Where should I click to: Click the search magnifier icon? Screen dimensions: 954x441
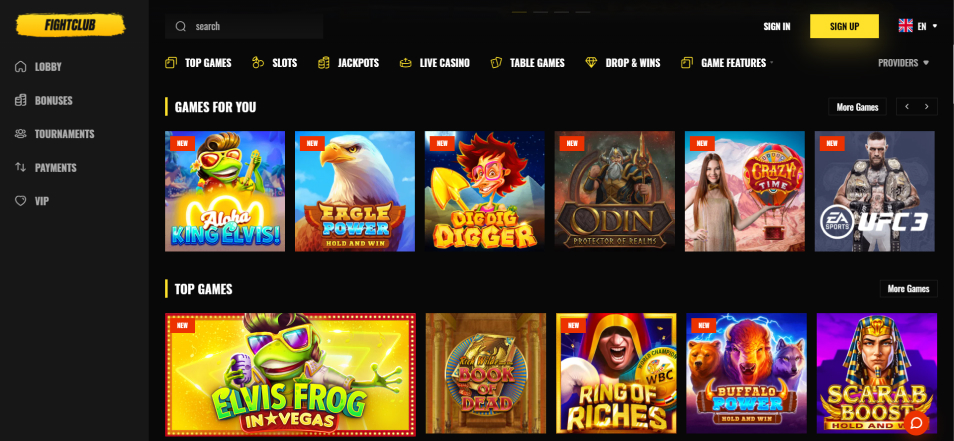pos(181,26)
